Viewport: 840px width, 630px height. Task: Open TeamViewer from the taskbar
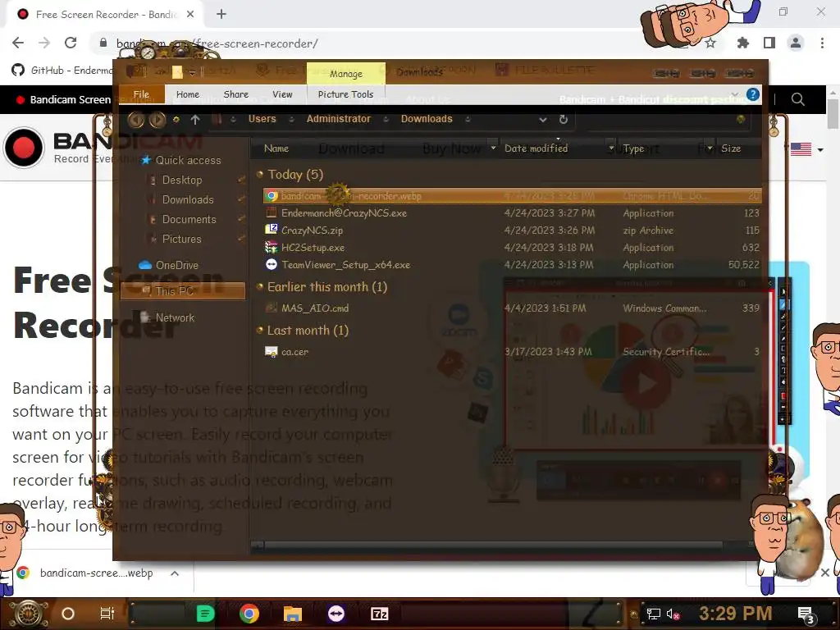pyautogui.click(x=336, y=614)
